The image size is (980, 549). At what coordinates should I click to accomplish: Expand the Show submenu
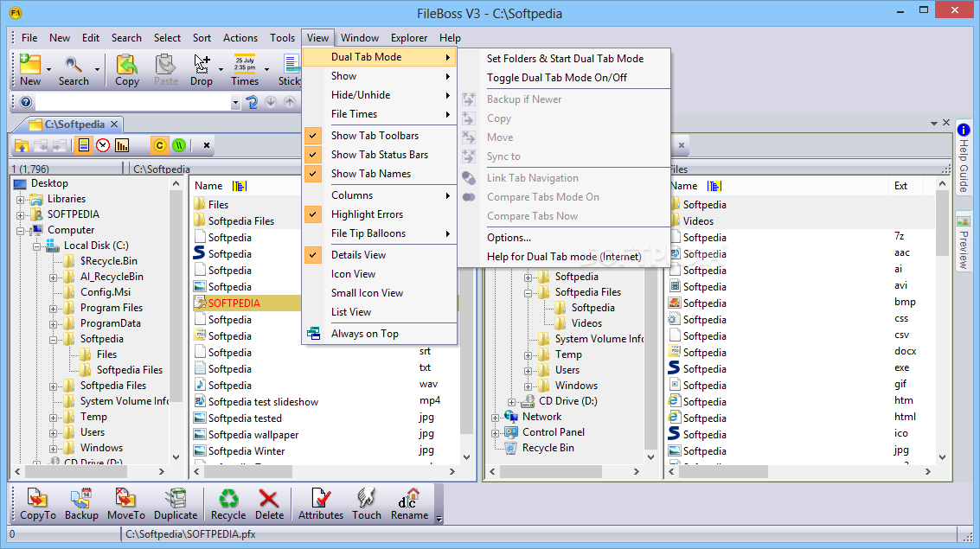coord(380,76)
